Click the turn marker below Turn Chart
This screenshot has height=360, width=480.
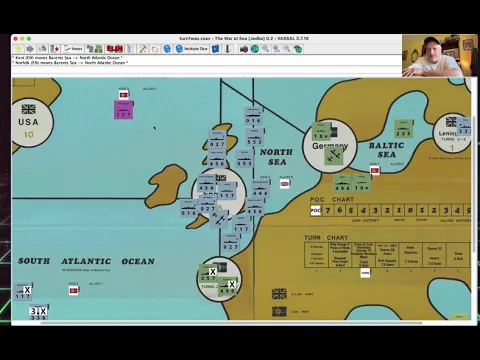point(365,273)
